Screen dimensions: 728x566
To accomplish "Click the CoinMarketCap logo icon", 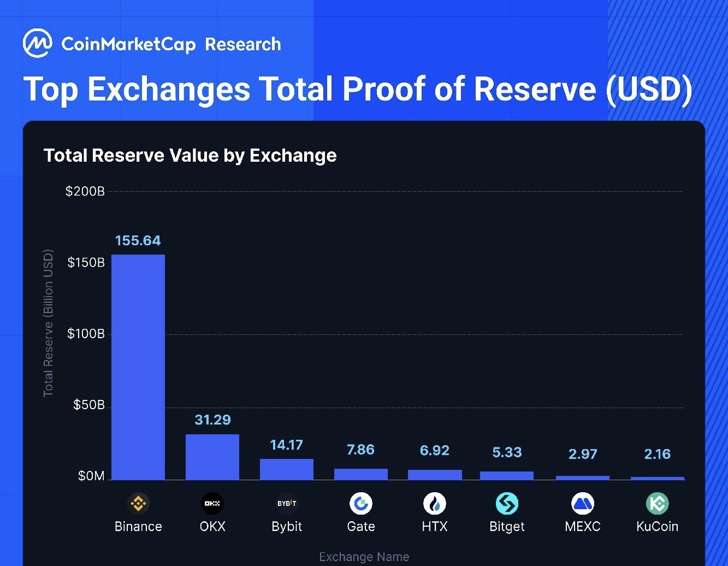I will 38,44.
